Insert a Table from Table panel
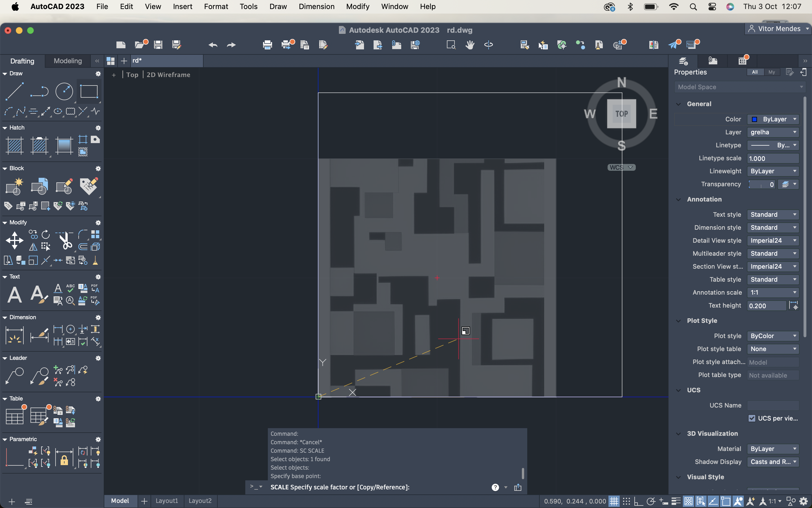This screenshot has width=812, height=508. 14,416
